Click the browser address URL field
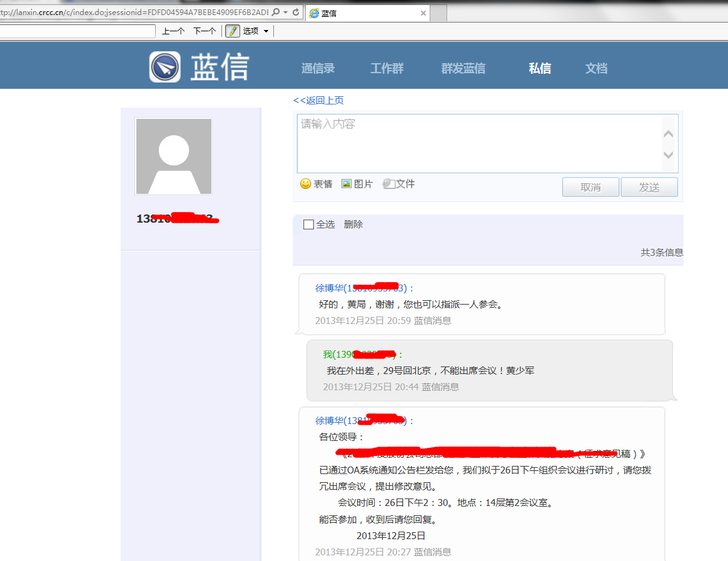 134,12
